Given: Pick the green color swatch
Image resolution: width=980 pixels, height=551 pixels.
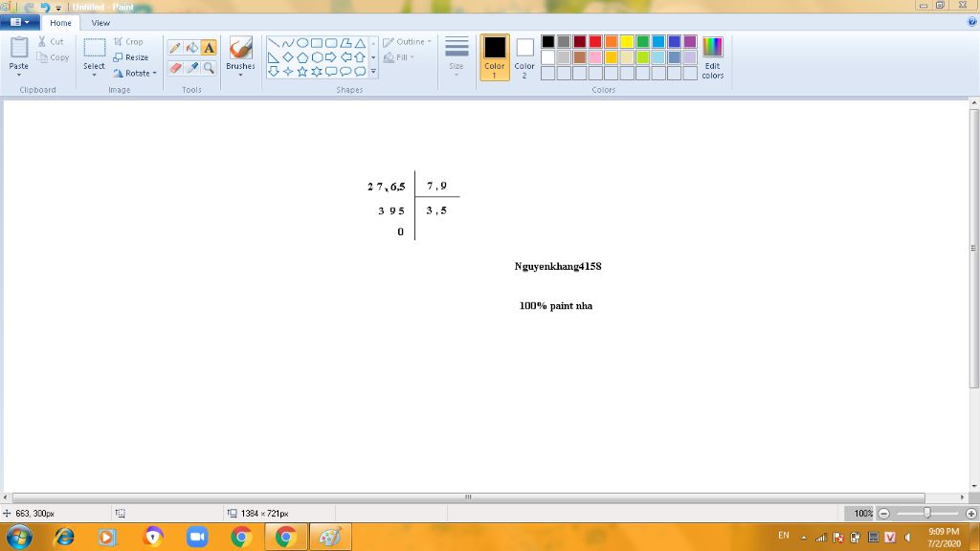Looking at the screenshot, I should [642, 42].
